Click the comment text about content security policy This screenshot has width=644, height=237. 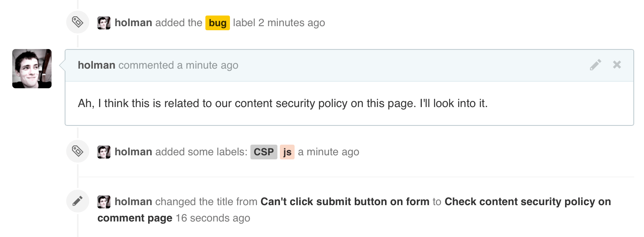click(x=283, y=103)
